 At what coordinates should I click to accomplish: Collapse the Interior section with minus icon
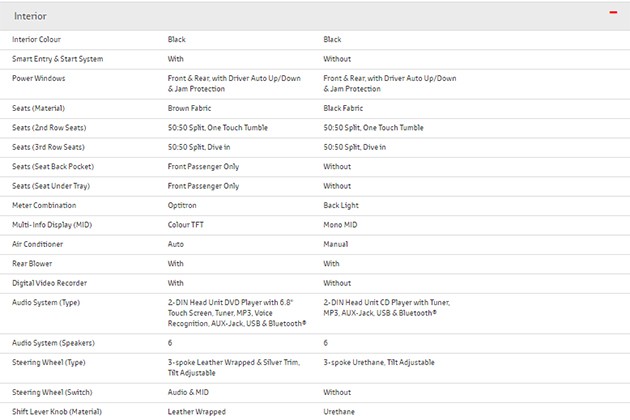click(x=613, y=15)
